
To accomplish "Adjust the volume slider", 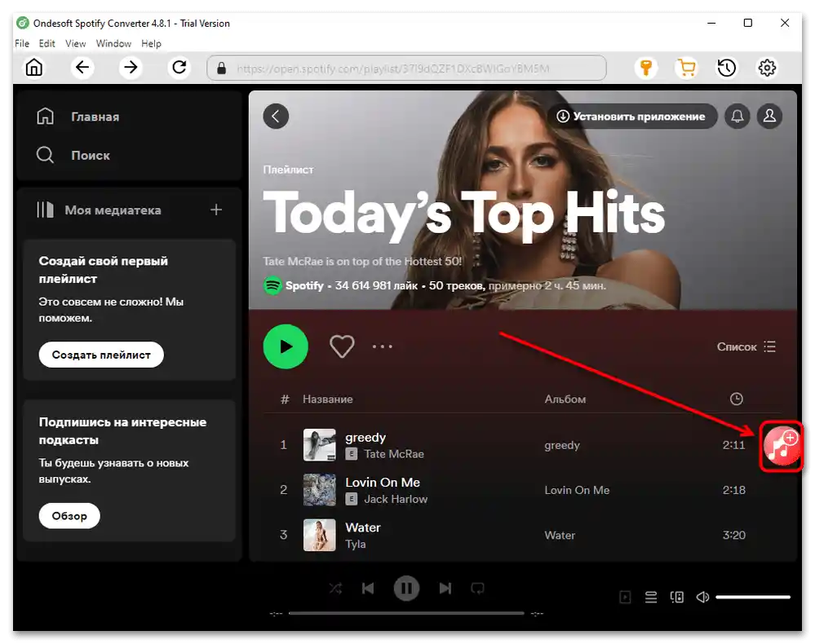I will point(753,598).
